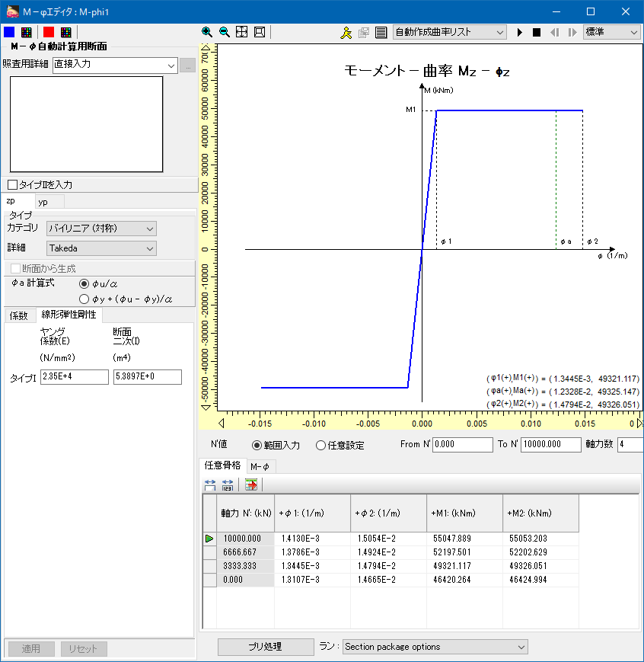Click the 軸力 N': (kN) column header
This screenshot has width=644, height=662.
click(x=246, y=513)
